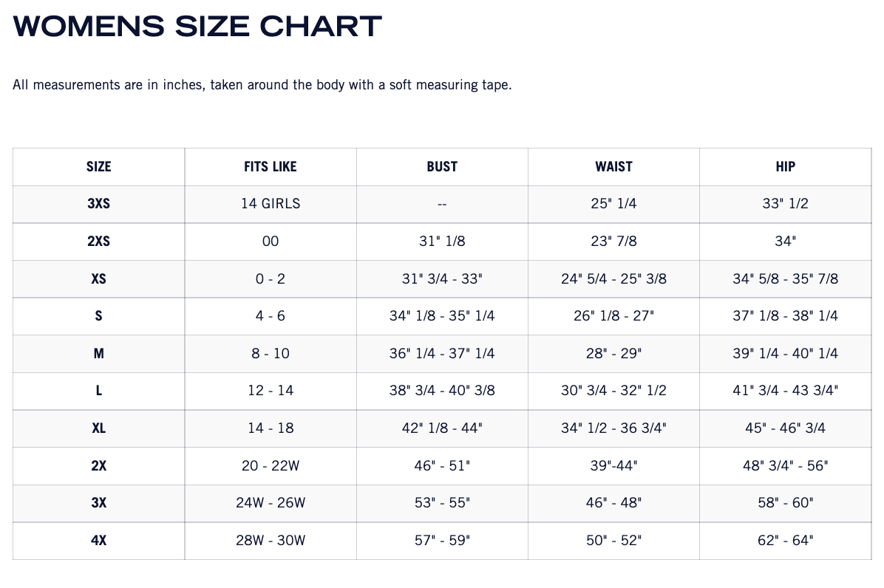Click the WOMENS SIZE CHART heading
Image resolution: width=884 pixels, height=588 pixels.
pos(197,27)
